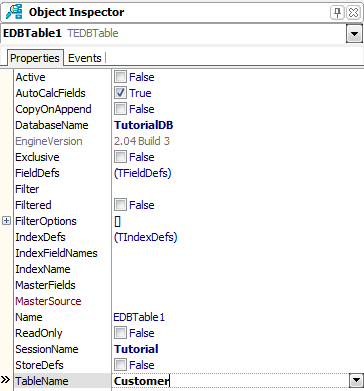The image size is (364, 391).
Task: Click the Object Inspector title icon
Action: [x=14, y=12]
